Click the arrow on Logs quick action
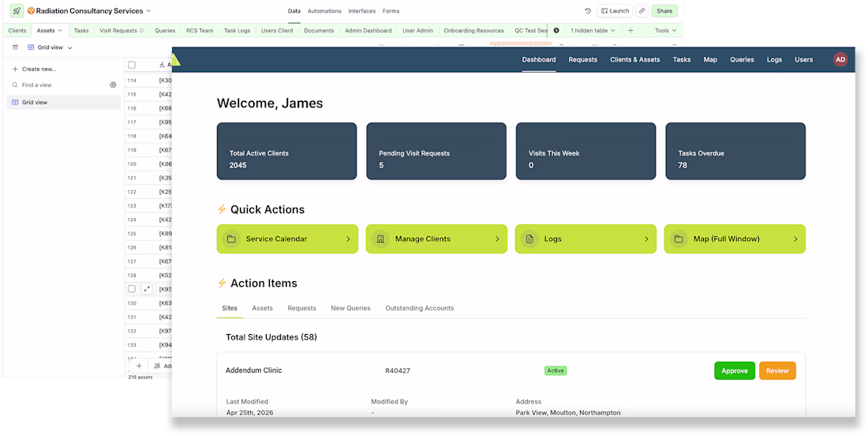 click(646, 239)
